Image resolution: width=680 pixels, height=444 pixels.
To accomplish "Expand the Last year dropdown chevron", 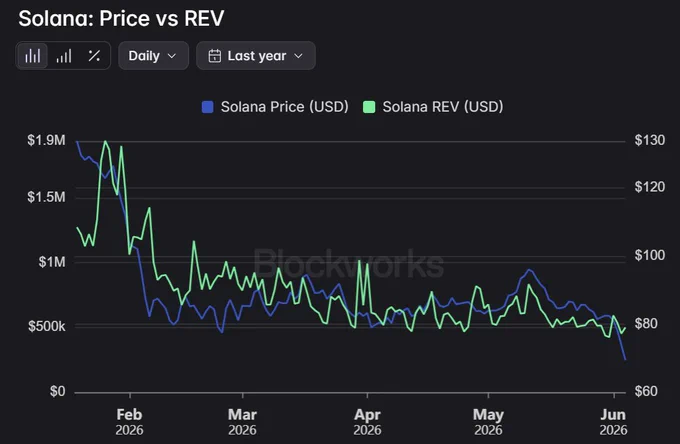I will pos(298,56).
